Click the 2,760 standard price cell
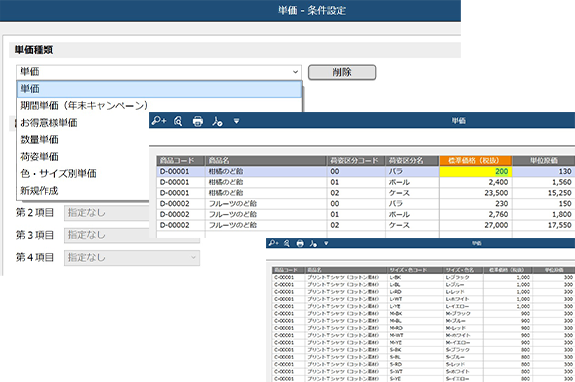The height and width of the screenshot is (382, 575). 476,214
